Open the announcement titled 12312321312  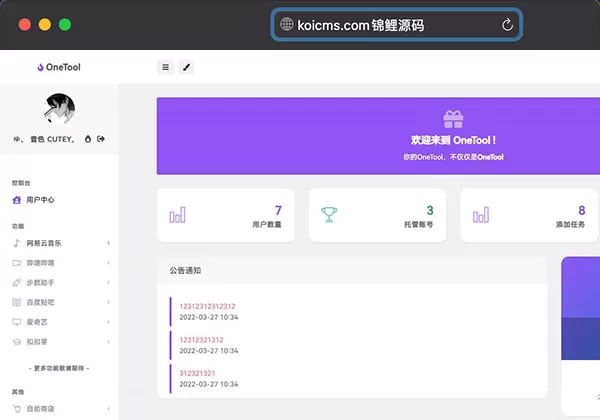click(202, 340)
